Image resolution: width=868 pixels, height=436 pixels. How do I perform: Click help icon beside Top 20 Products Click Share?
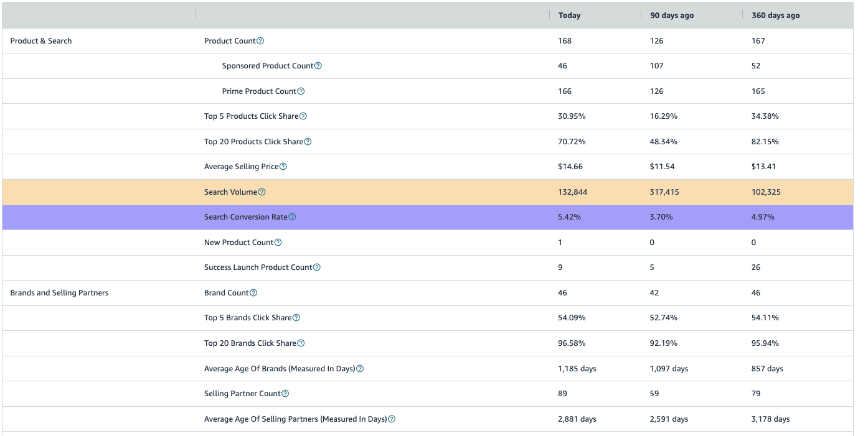coord(308,142)
